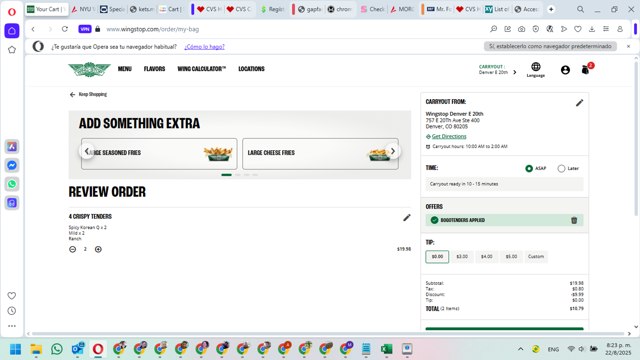Select the $4.00 tip option
Image resolution: width=640 pixels, height=360 pixels.
point(487,257)
